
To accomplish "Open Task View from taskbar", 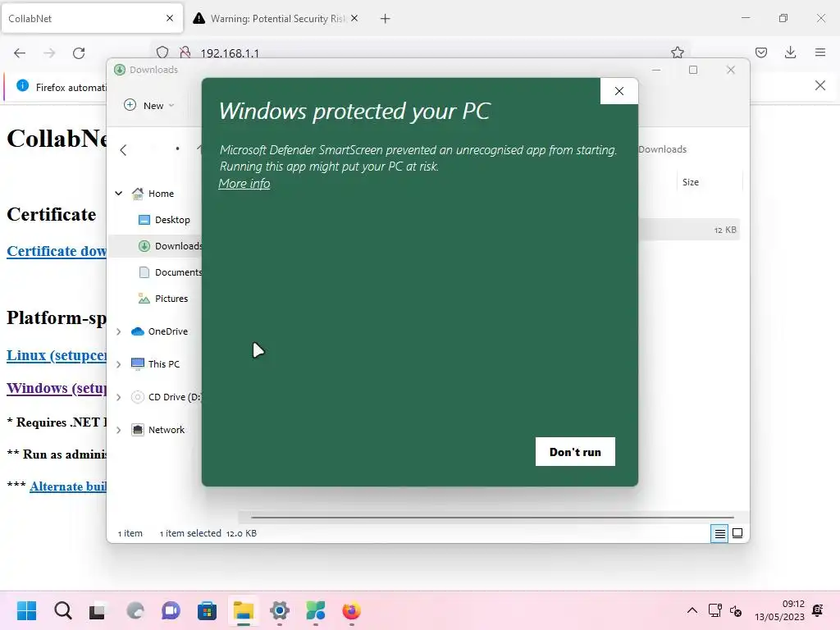I will click(98, 610).
